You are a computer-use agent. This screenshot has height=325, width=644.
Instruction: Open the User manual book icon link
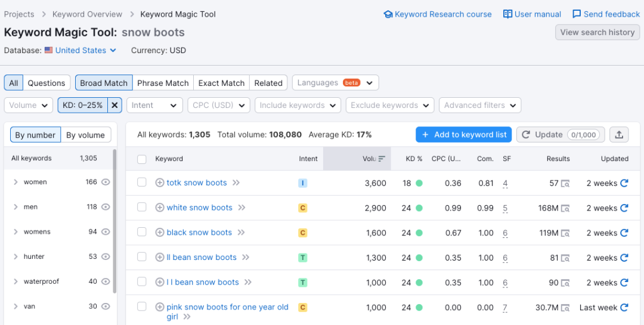[507, 14]
